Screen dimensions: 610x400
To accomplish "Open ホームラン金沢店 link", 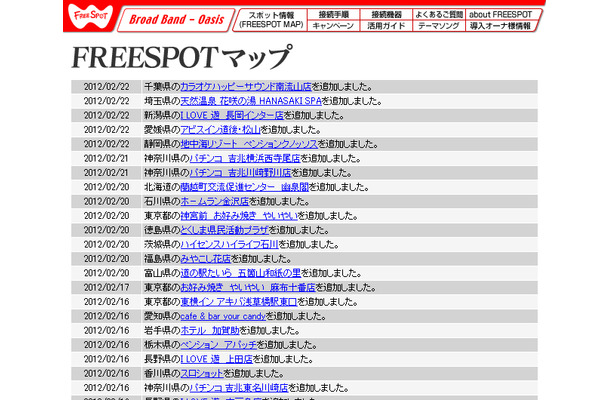I will 214,202.
